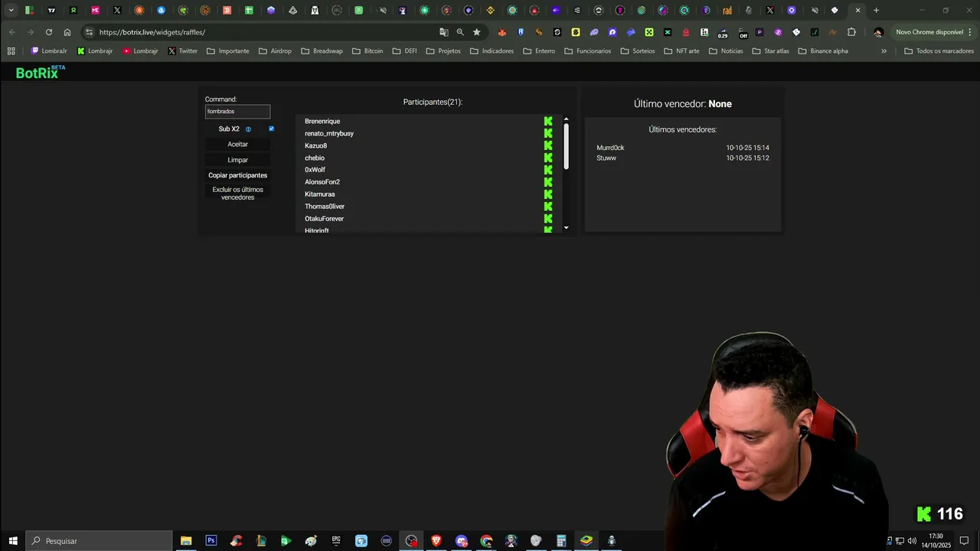Open the Chrome extensions puzzle icon
Viewport: 980px width, 551px height.
click(x=851, y=32)
